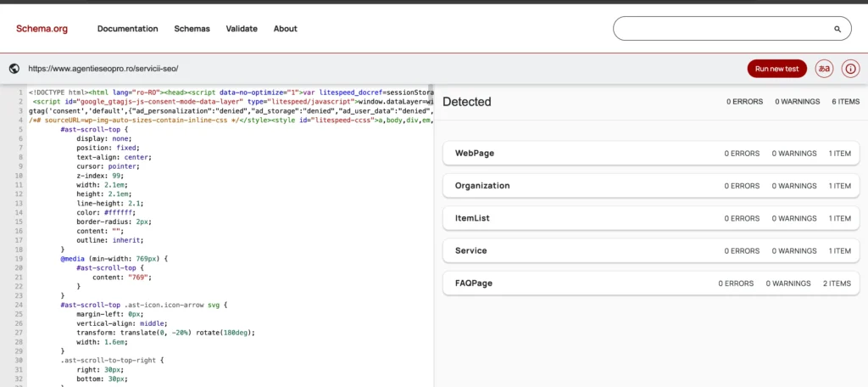Click 0 ERRORS in Service row

click(743, 250)
